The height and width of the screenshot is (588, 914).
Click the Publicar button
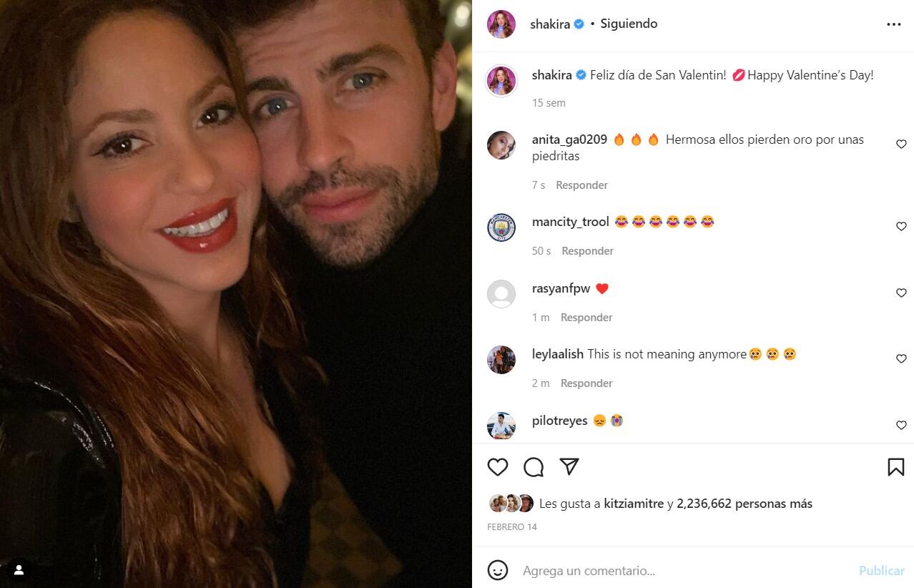[x=881, y=570]
